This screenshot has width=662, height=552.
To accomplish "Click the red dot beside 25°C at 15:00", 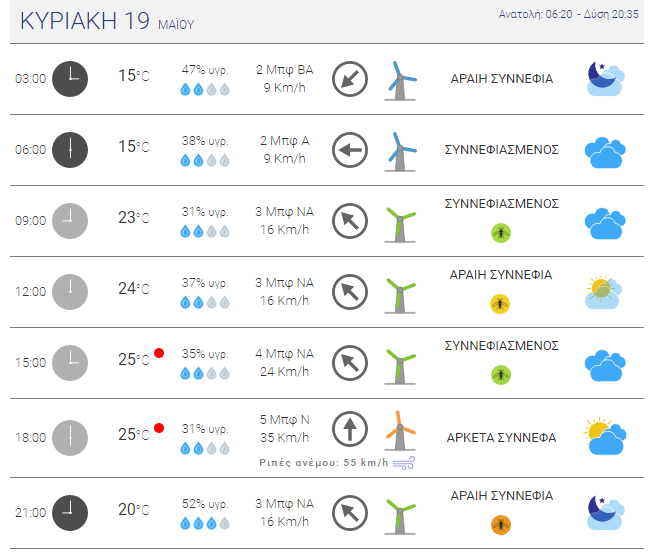I will [159, 353].
